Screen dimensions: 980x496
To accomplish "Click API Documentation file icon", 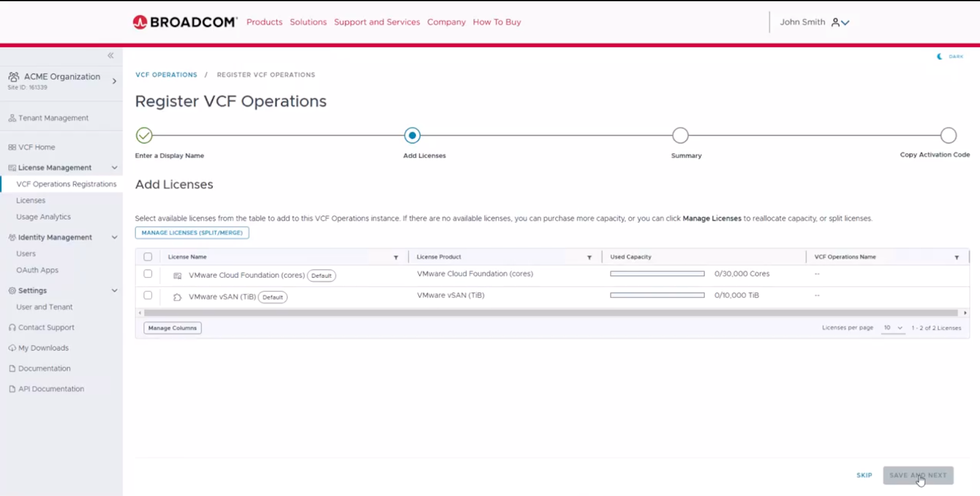I will point(12,389).
